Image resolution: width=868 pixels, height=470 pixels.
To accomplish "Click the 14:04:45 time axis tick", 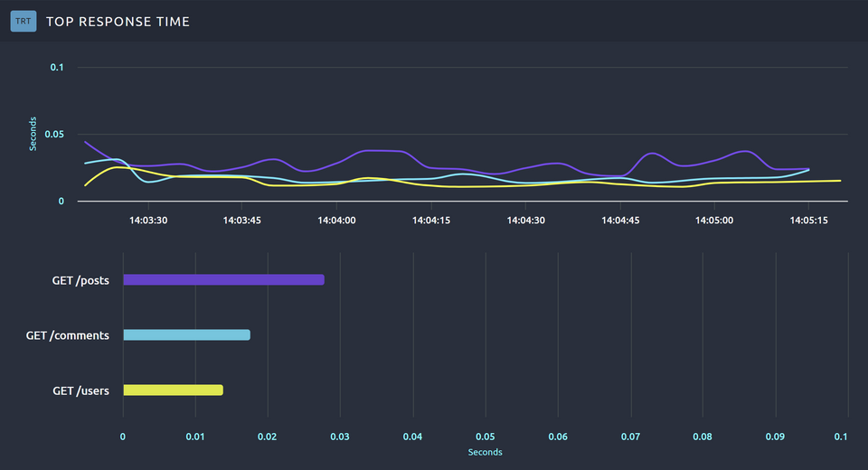I will point(618,220).
